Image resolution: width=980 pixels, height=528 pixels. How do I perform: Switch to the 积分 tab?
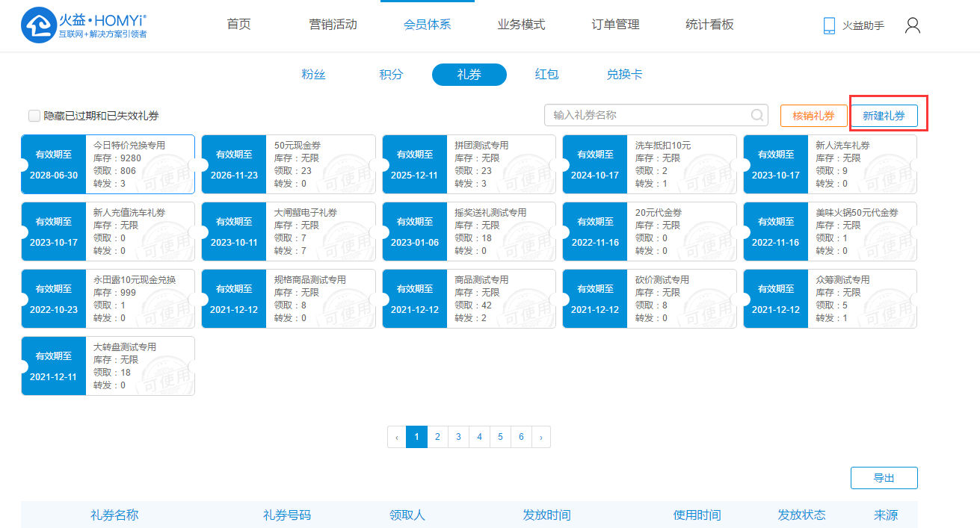point(391,75)
